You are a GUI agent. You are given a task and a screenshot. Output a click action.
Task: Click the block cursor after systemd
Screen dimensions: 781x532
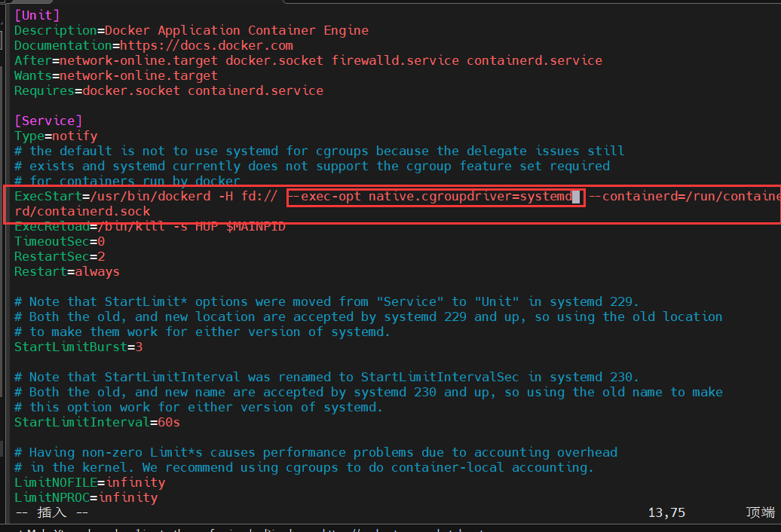click(576, 197)
